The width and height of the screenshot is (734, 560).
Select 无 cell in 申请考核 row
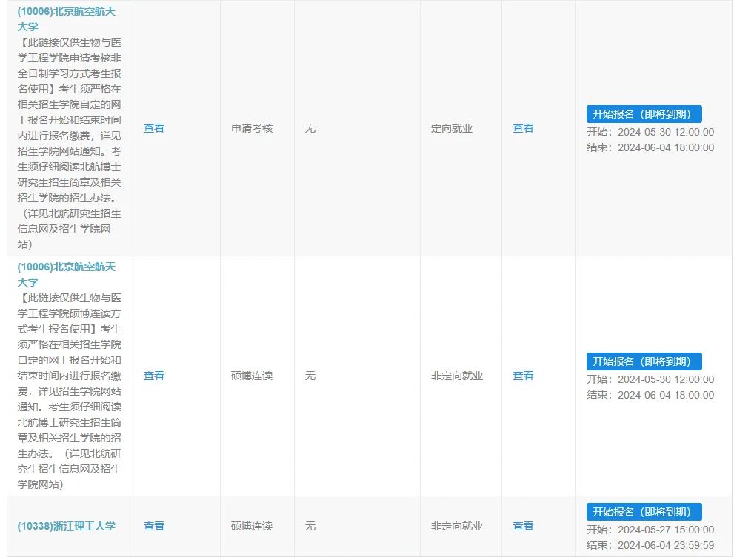click(310, 128)
